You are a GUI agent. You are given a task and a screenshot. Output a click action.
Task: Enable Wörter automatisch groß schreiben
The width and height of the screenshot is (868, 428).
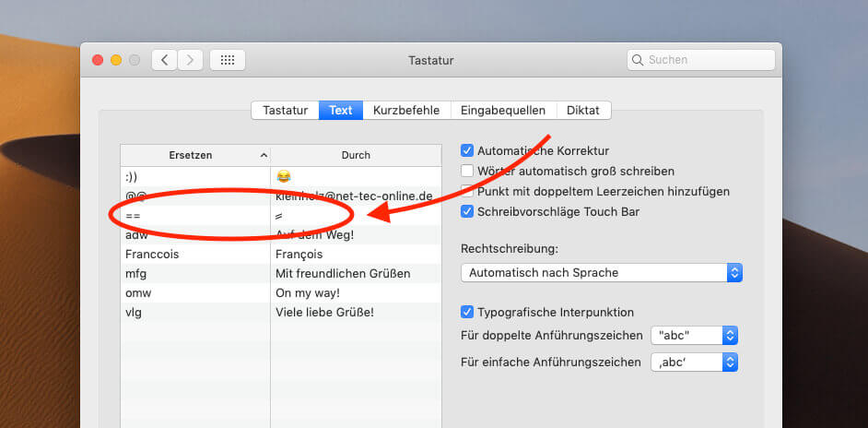[x=467, y=171]
